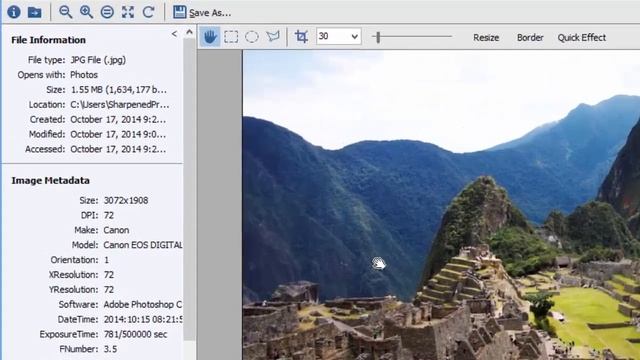The width and height of the screenshot is (640, 360).
Task: Click the Orientation value 1
Action: [107, 260]
